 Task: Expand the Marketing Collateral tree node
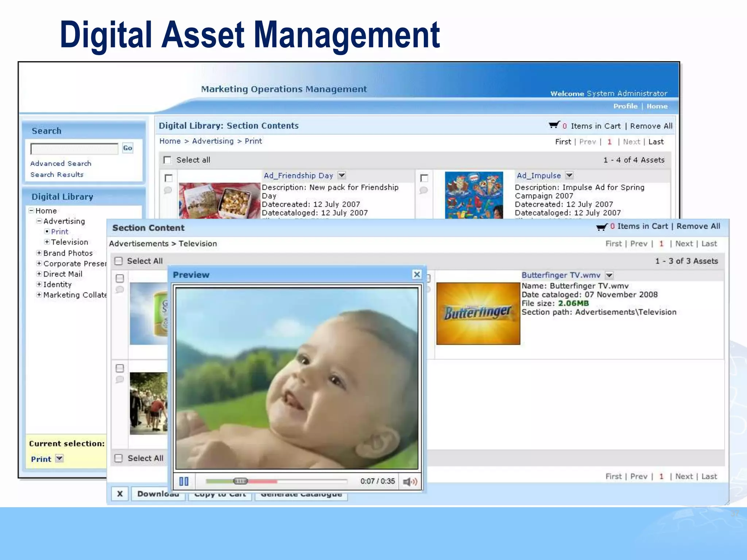pos(39,295)
